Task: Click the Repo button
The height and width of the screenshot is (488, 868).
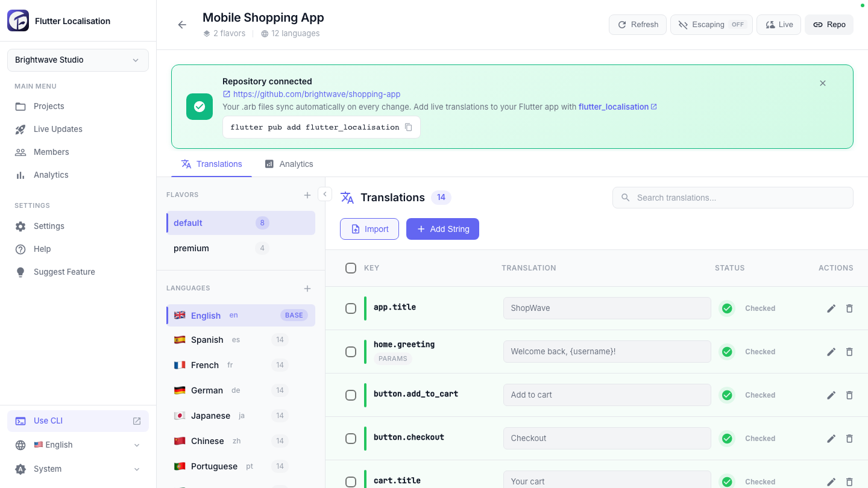Action: (829, 25)
